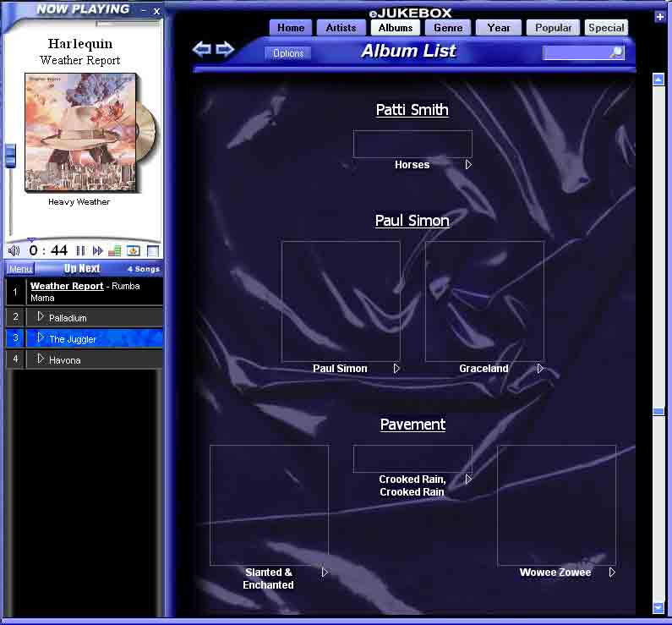Click the Harlequin song title

80,44
